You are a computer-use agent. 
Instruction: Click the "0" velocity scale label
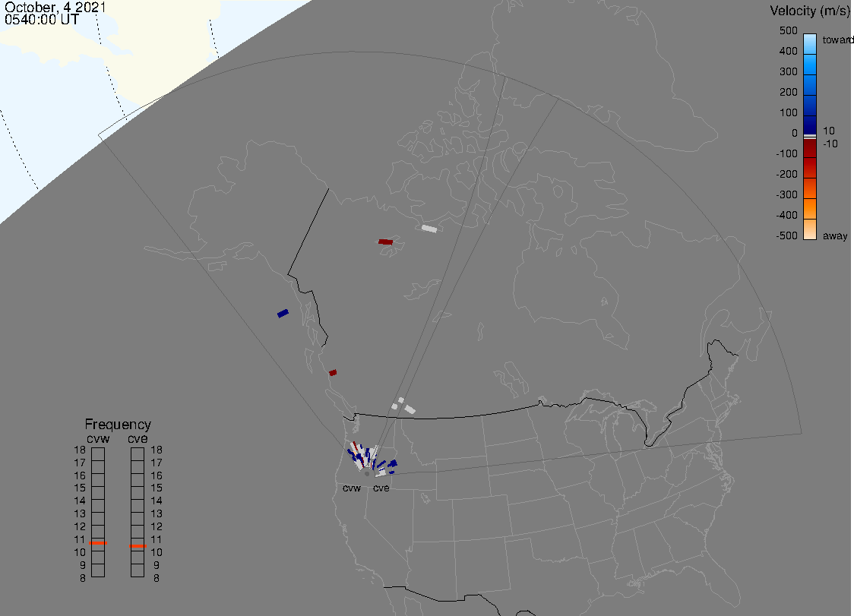click(x=795, y=134)
